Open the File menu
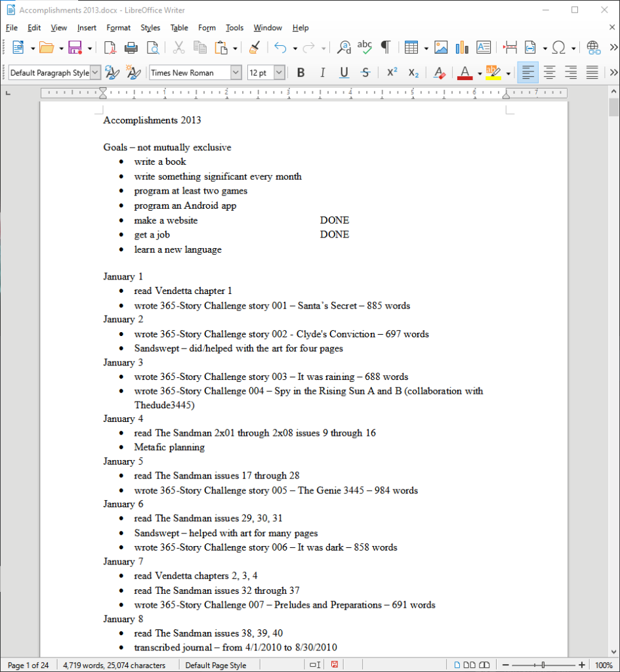620x672 pixels. click(x=12, y=28)
